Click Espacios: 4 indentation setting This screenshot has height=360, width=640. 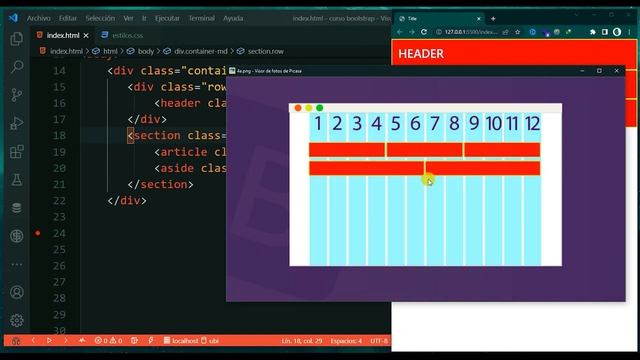(346, 340)
